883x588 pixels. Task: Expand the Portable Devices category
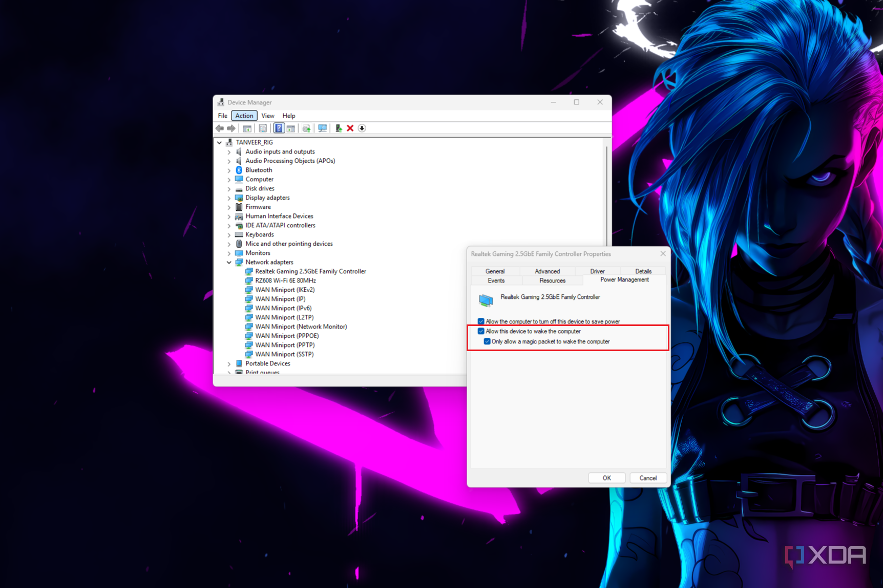pyautogui.click(x=229, y=364)
